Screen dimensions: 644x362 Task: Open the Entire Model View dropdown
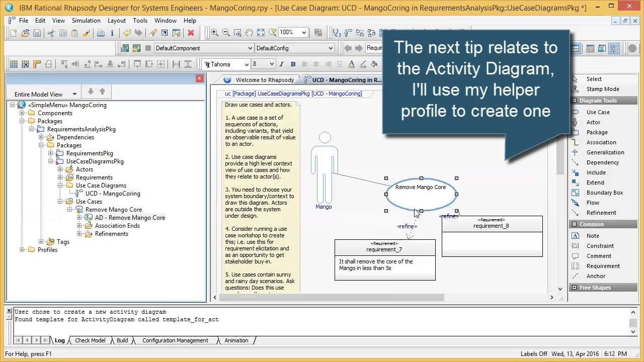click(74, 94)
